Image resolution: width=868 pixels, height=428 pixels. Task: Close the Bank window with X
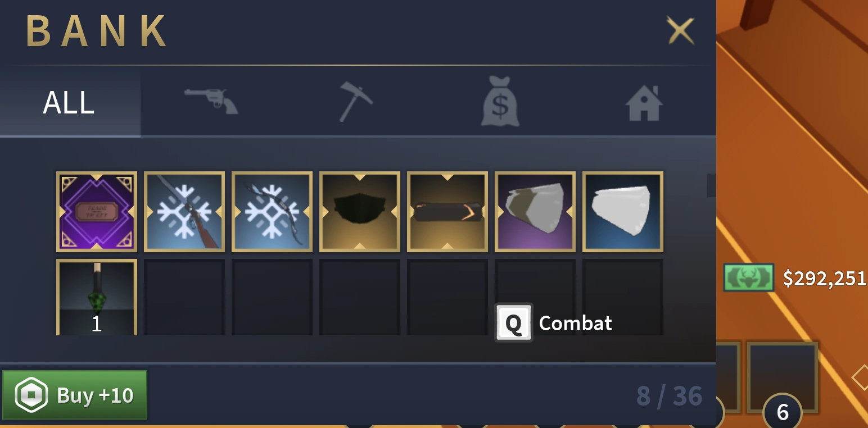tap(681, 30)
